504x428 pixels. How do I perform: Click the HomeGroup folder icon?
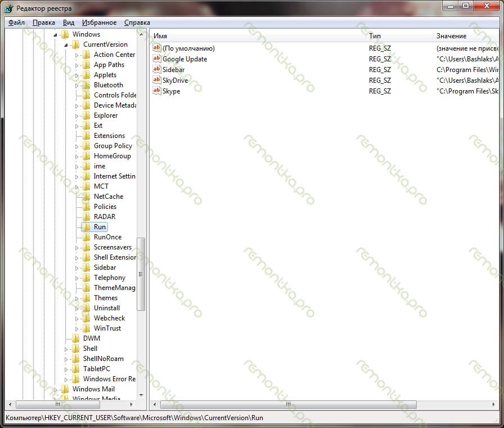point(87,156)
